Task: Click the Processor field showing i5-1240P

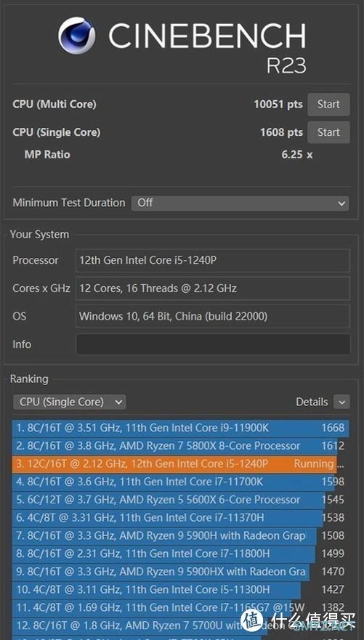Action: click(213, 260)
